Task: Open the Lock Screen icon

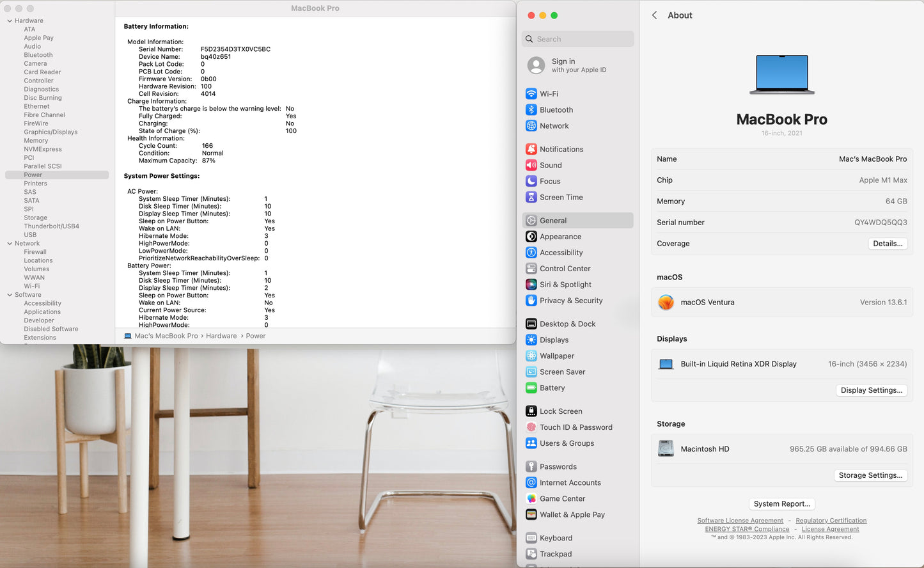Action: (531, 411)
